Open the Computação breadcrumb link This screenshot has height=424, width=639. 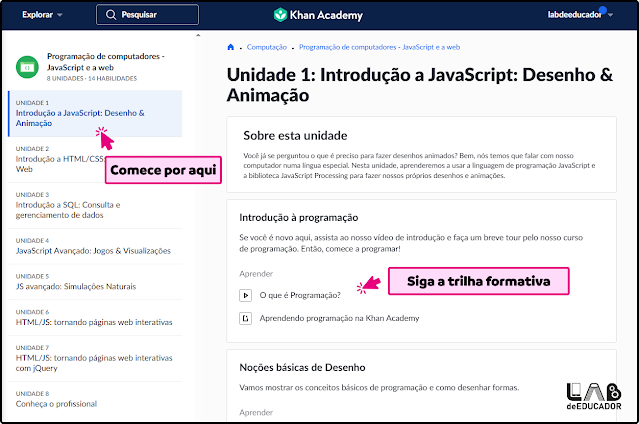click(267, 47)
